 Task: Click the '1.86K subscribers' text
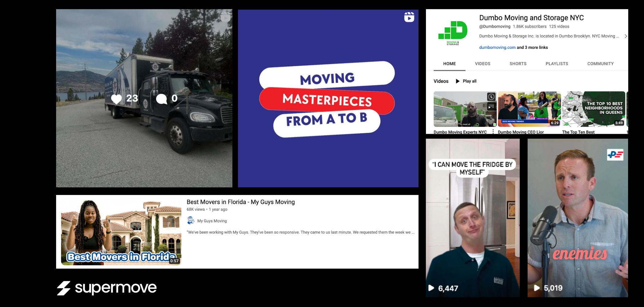click(x=530, y=26)
